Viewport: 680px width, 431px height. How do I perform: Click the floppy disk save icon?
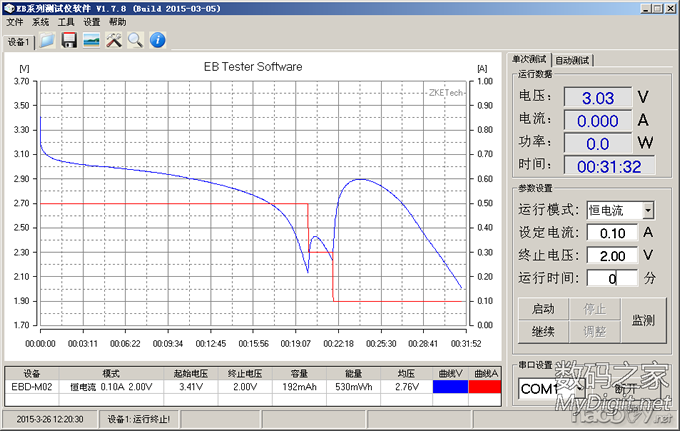[x=69, y=40]
